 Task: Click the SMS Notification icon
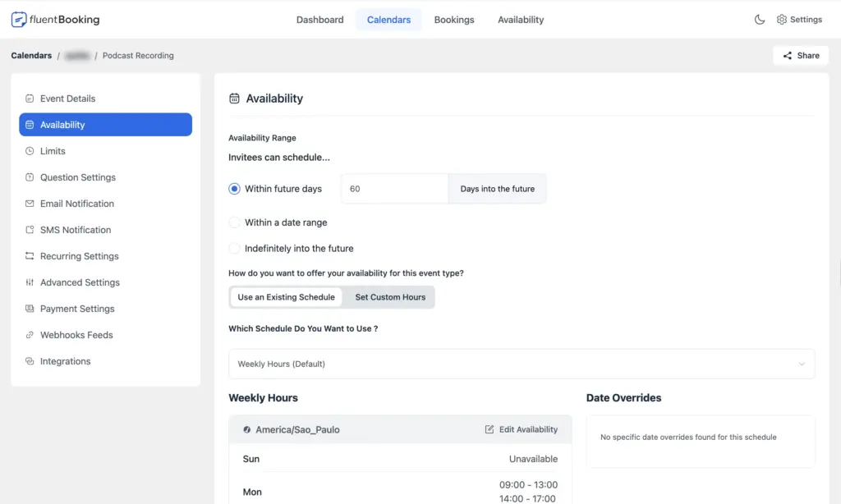tap(30, 230)
